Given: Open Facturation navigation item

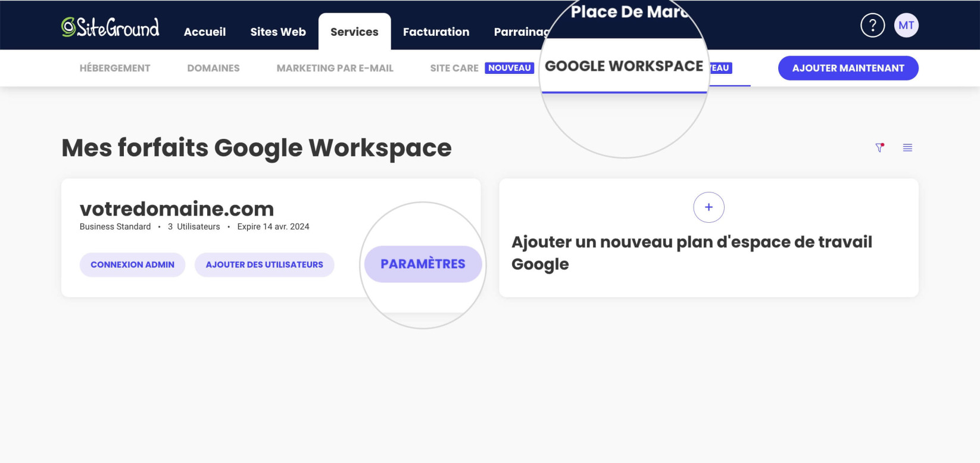Looking at the screenshot, I should click(x=436, y=32).
